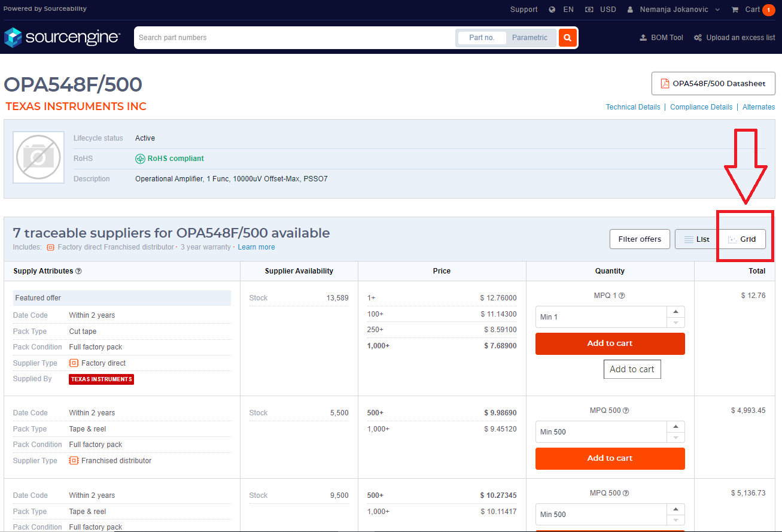Click the no-image placeholder thumbnail
Image resolution: width=782 pixels, height=532 pixels.
point(38,157)
